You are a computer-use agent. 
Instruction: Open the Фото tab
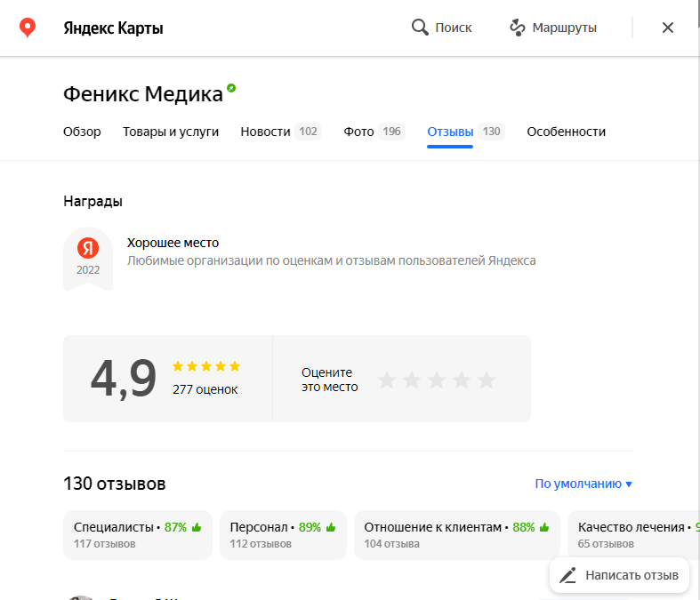click(x=374, y=132)
